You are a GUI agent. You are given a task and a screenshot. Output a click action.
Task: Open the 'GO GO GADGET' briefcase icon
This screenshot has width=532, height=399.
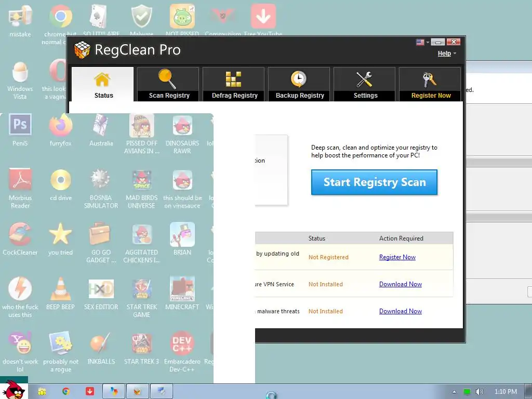(x=101, y=243)
